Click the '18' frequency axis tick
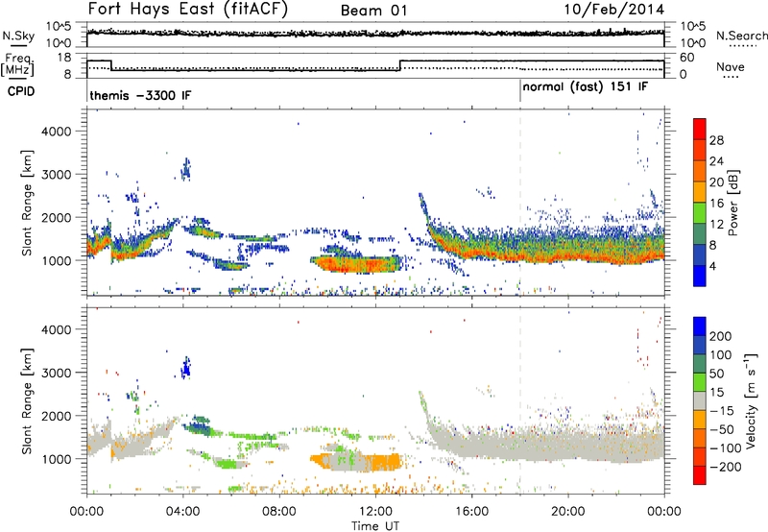This screenshot has height=532, width=768. tap(64, 58)
